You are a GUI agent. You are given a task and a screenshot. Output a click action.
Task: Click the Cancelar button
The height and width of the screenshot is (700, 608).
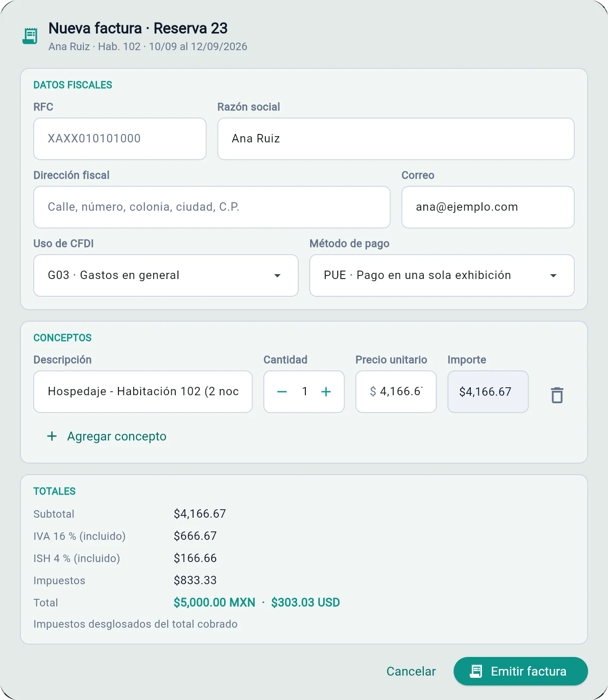tap(411, 671)
